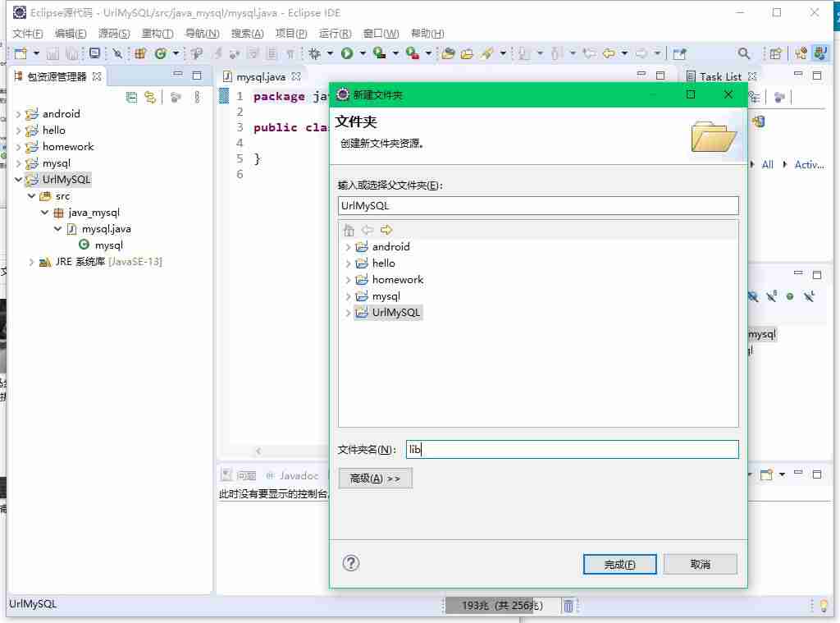The width and height of the screenshot is (840, 623).
Task: Click the Pin Editor toolbar icon
Action: tap(679, 53)
